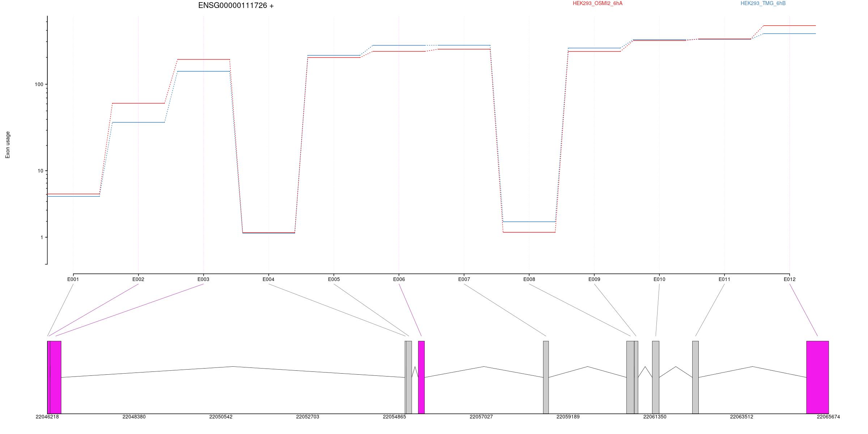Click genomic coordinate 22054865
This screenshot has width=868, height=434.
(395, 417)
